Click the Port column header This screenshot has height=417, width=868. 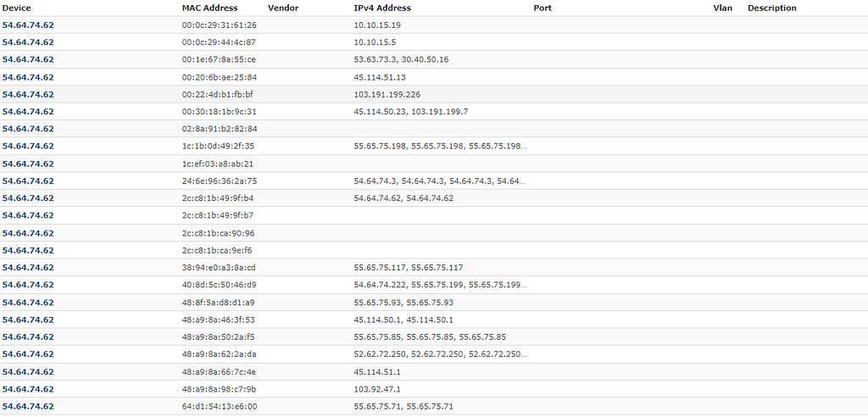[542, 8]
